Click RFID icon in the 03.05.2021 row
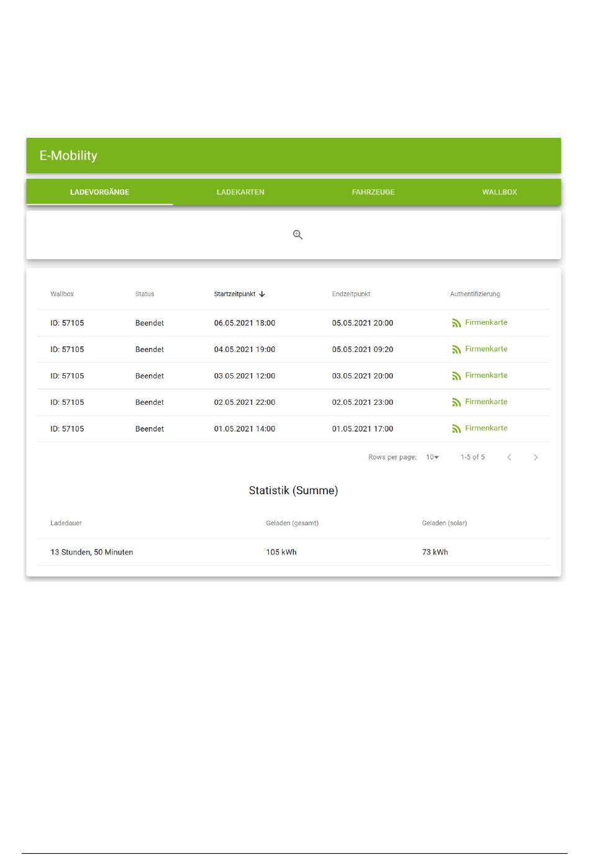 456,376
